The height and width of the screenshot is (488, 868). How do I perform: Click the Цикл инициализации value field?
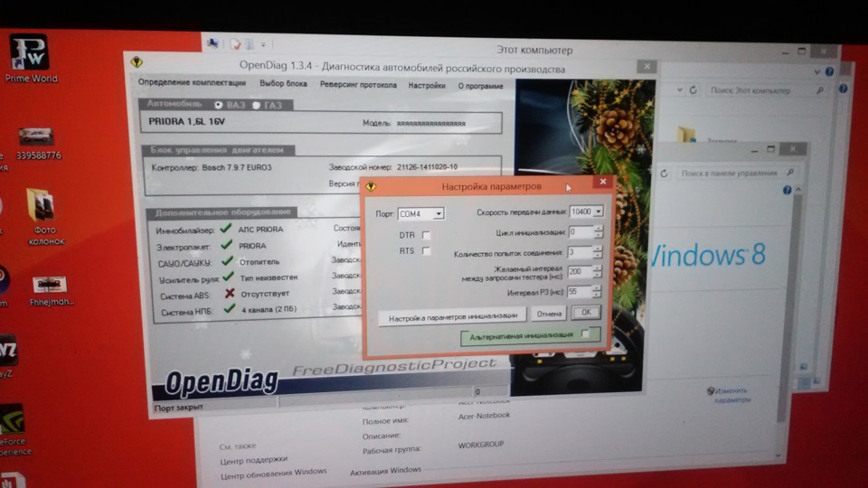(x=580, y=232)
